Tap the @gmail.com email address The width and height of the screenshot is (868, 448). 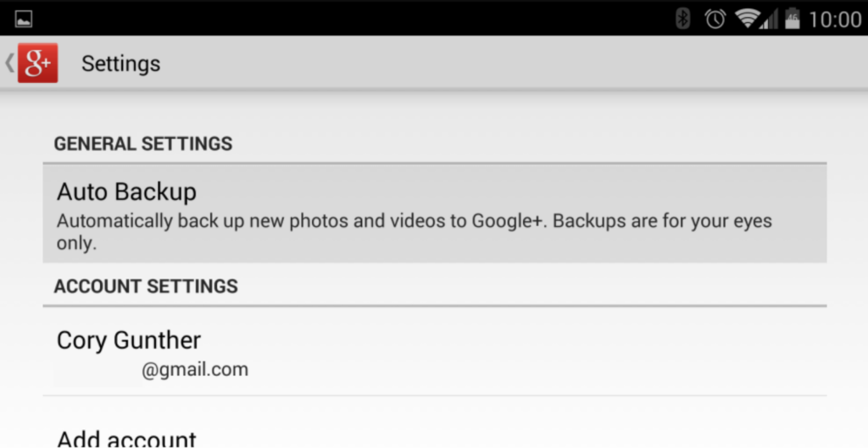pyautogui.click(x=195, y=369)
